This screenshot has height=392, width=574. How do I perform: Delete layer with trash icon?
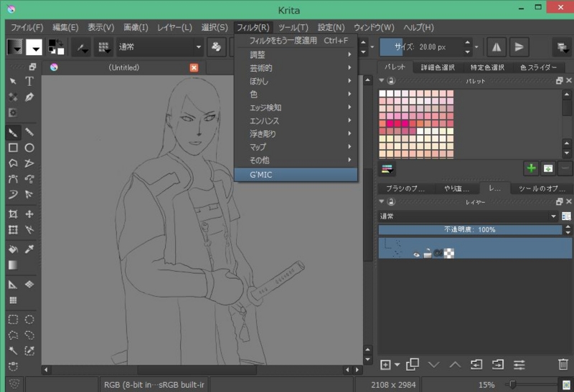coord(563,365)
